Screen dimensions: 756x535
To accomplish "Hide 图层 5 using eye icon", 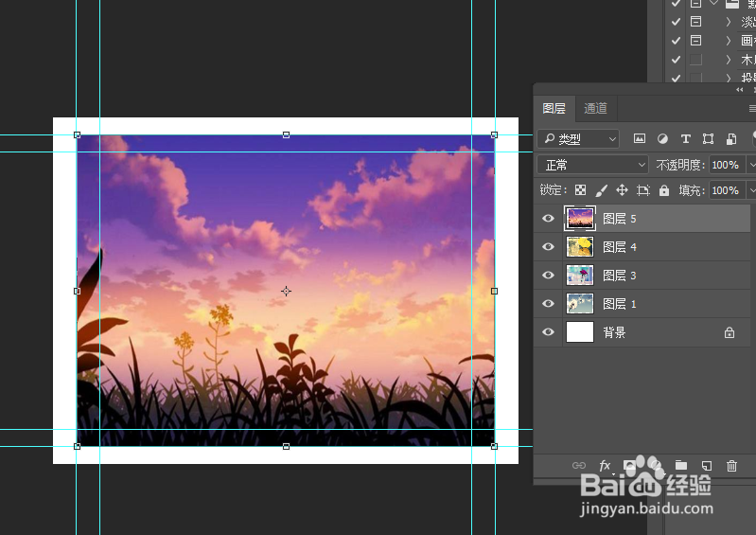I will point(548,219).
